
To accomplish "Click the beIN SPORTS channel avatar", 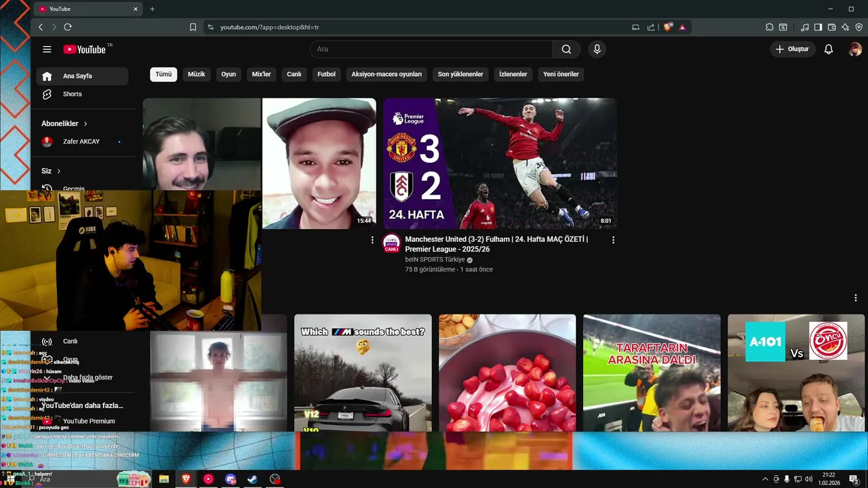I will 391,243.
